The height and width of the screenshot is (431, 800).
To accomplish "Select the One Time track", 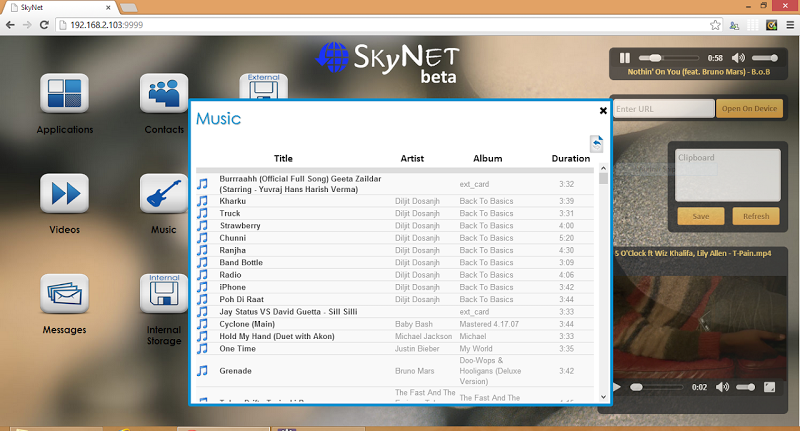I will pos(237,348).
